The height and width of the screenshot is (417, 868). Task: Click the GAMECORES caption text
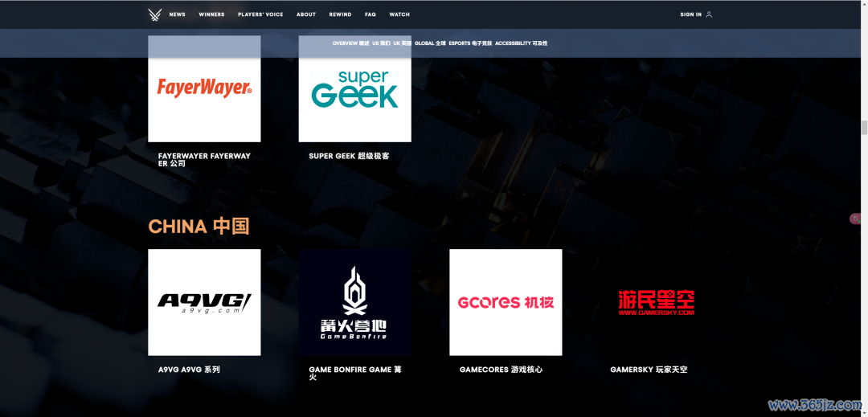tap(501, 370)
